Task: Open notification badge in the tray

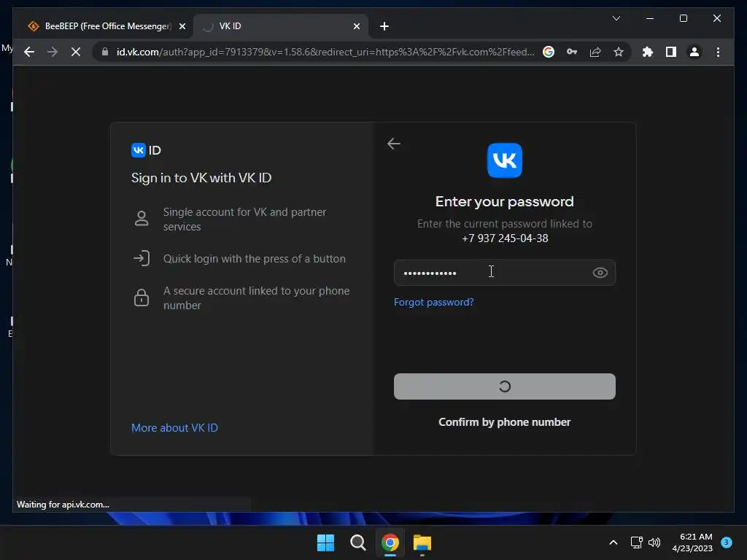Action: point(727,542)
